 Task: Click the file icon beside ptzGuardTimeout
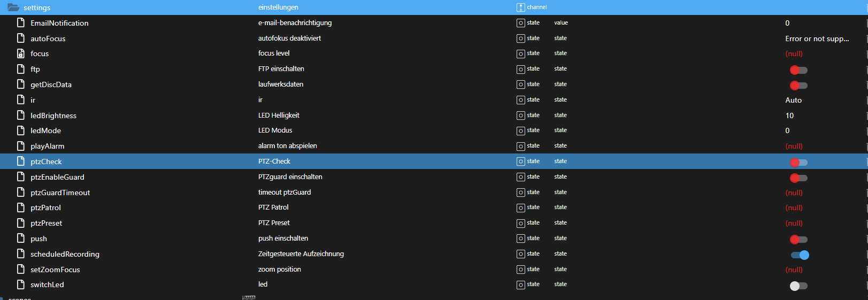pos(21,192)
